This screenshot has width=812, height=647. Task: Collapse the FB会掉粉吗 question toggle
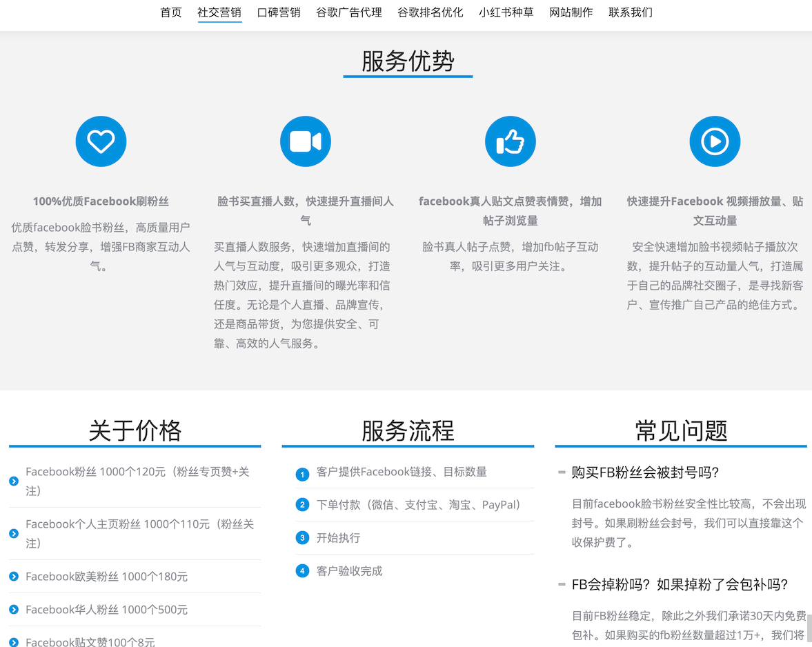[562, 584]
